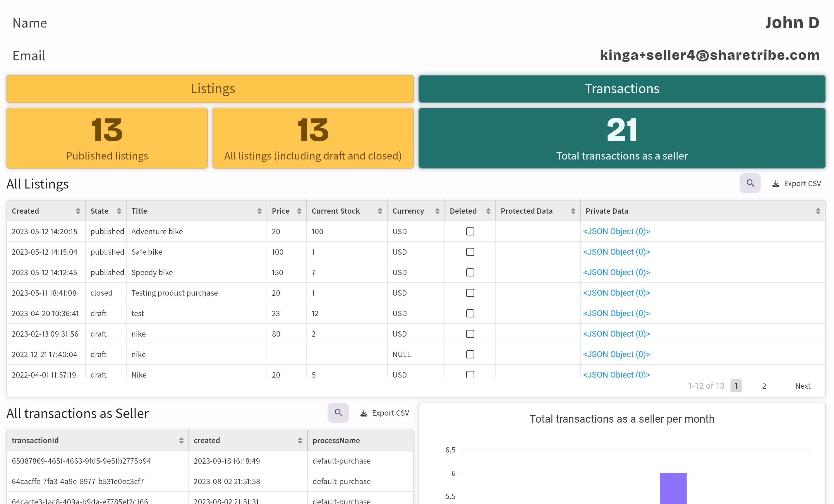Toggle Deleted checkbox for 2023-02-13 nike listing
834x504 pixels.
point(470,334)
